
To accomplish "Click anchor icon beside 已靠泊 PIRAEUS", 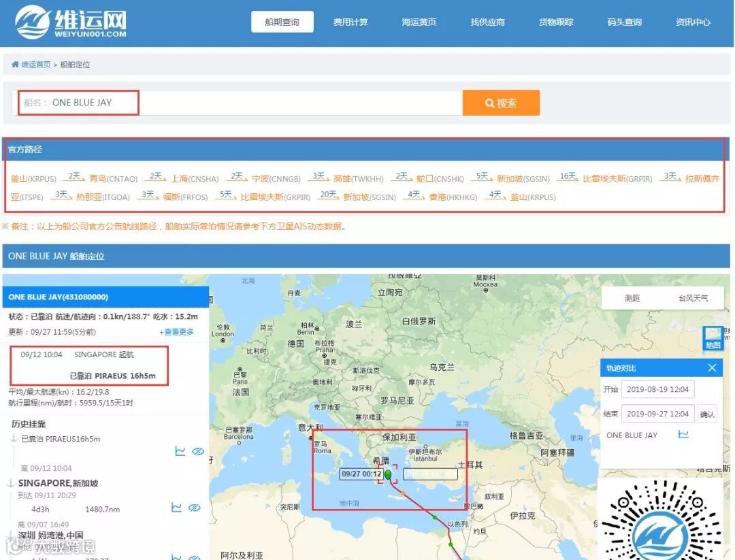I will click(14, 439).
